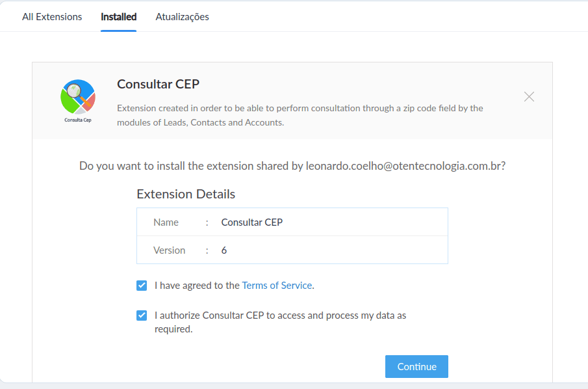Image resolution: width=588 pixels, height=389 pixels.
Task: Click the 'I authorize Consultar CEP' label text
Action: click(281, 322)
